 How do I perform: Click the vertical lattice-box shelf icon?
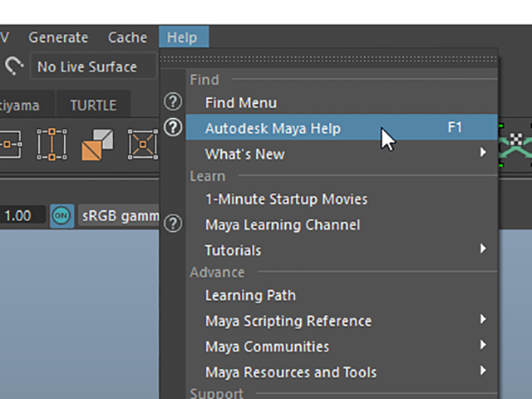tap(52, 144)
